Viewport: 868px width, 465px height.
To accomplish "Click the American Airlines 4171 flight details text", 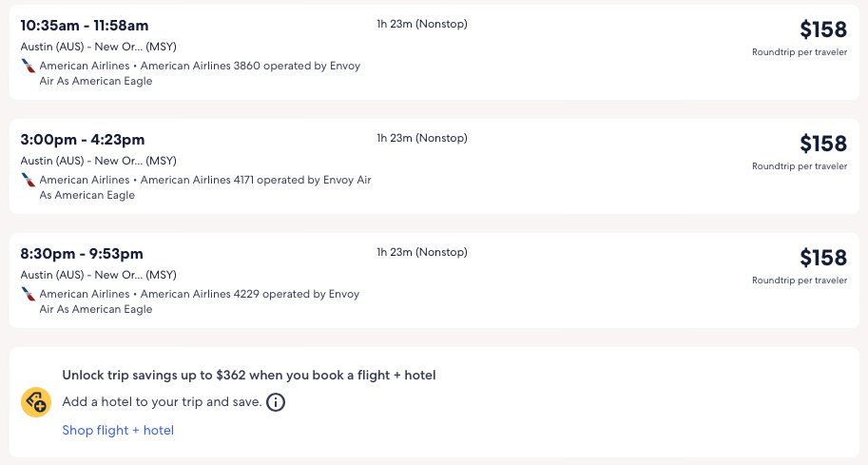I will pos(255,181).
